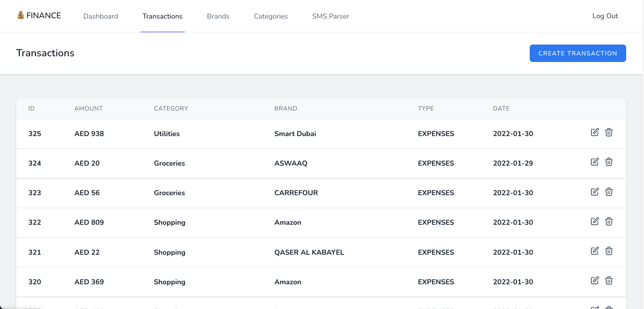Click EXPENSES type in row 325
Image resolution: width=644 pixels, height=309 pixels.
(x=436, y=134)
